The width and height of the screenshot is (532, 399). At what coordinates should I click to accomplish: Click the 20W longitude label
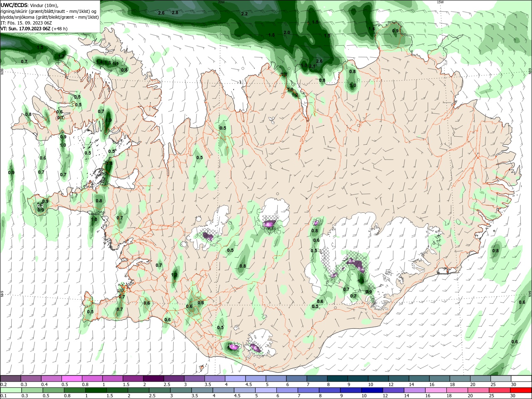coord(221,2)
